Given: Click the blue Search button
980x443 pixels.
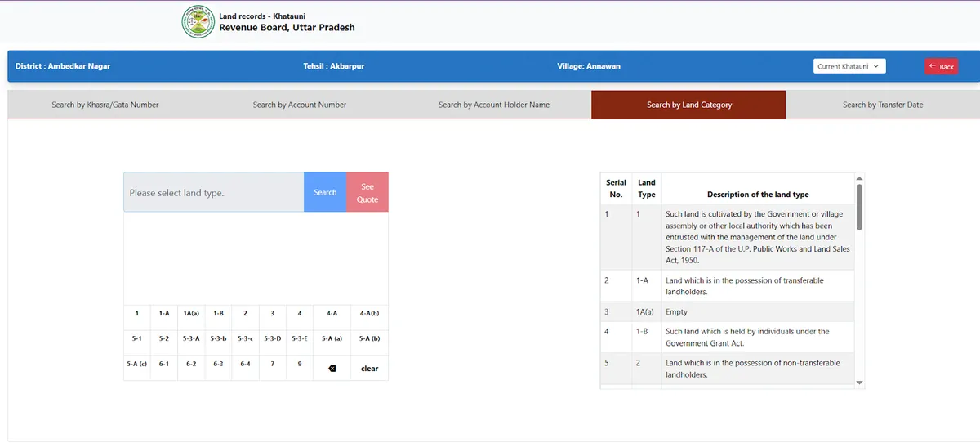Looking at the screenshot, I should click(x=325, y=192).
